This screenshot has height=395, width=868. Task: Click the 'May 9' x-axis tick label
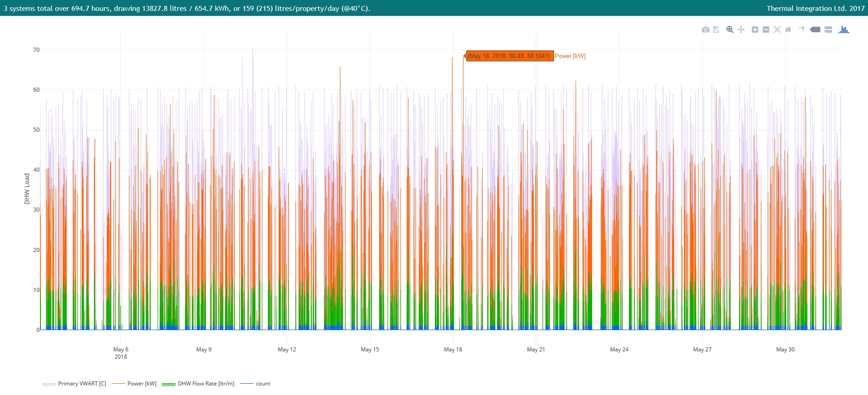pyautogui.click(x=204, y=350)
